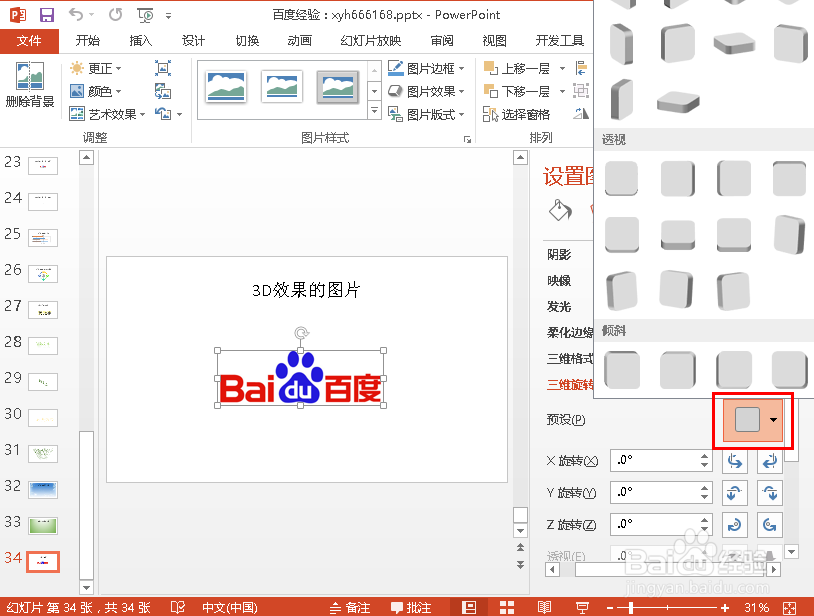Click the Save icon in quick access toolbar

[x=47, y=15]
